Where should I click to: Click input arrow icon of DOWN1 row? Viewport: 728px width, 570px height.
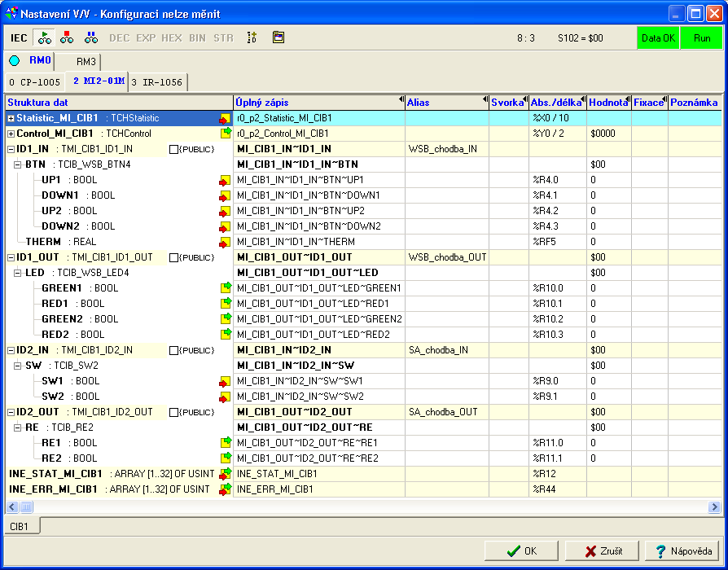tap(225, 195)
